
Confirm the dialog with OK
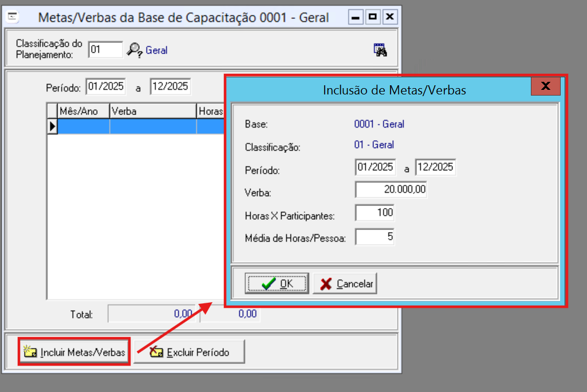click(277, 284)
